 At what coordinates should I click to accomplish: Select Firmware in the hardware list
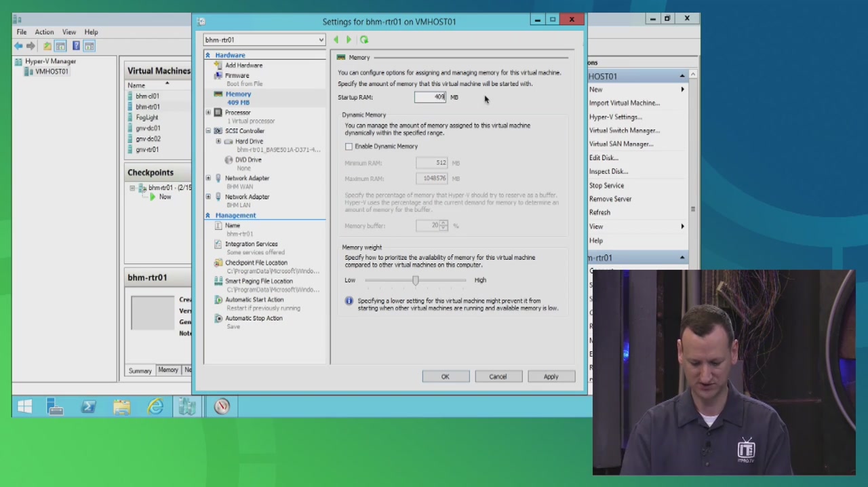(237, 75)
